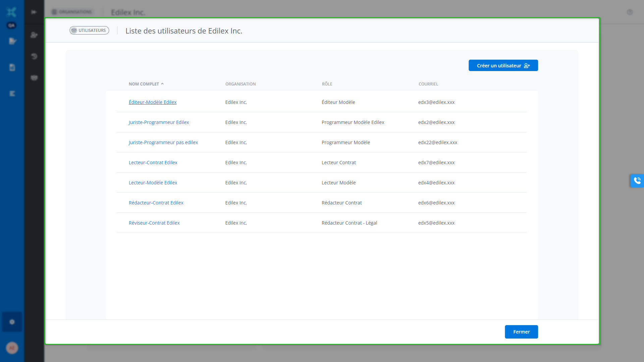Screen dimensions: 644x362
Task: Click the file template icon in the blue sidebar
Action: click(x=12, y=67)
